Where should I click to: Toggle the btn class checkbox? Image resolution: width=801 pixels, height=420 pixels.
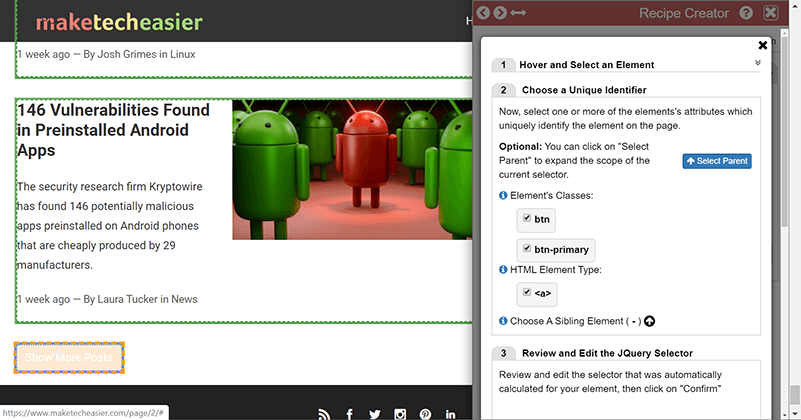(527, 218)
